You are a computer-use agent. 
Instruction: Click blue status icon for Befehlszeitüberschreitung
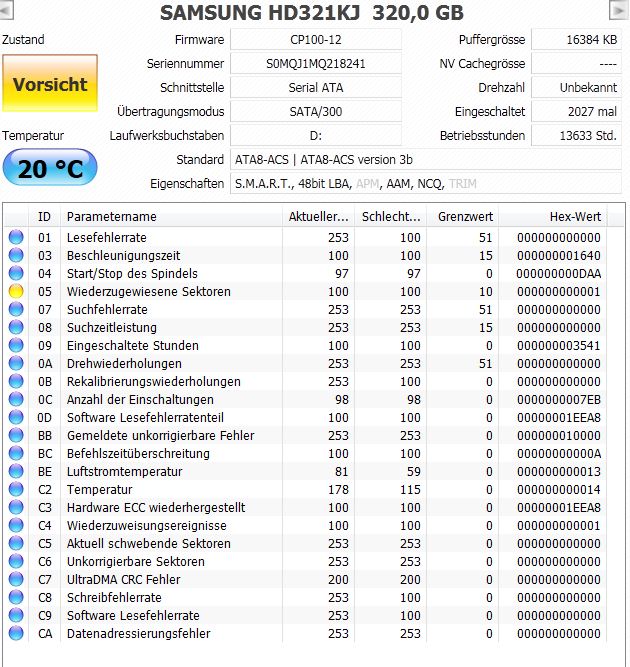point(16,453)
